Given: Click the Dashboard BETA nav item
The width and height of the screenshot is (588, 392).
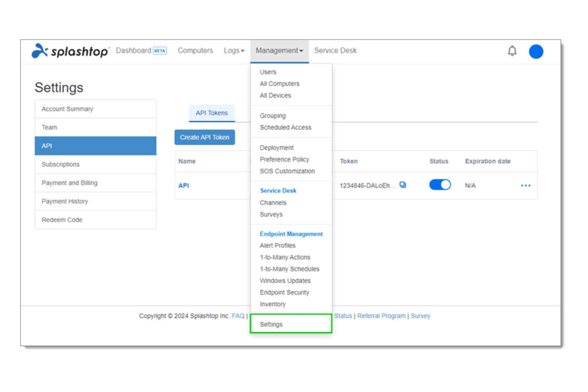Looking at the screenshot, I should click(x=141, y=50).
